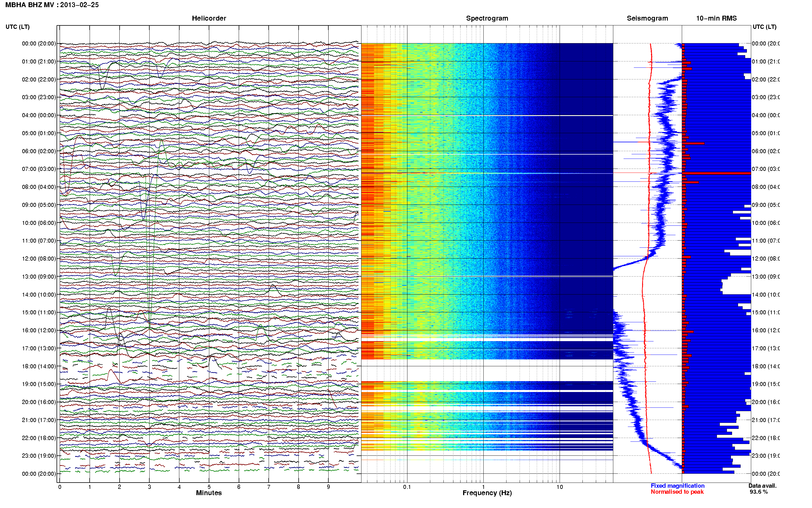Image resolution: width=812 pixels, height=508 pixels.
Task: Click the '0.1' frequency tick label
Action: [x=407, y=487]
